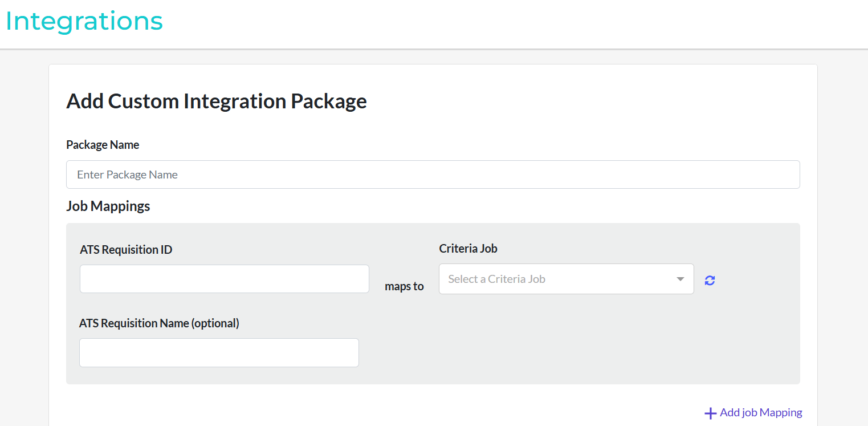The height and width of the screenshot is (426, 868).
Task: Click into the ATS Requisition ID input
Action: click(224, 279)
